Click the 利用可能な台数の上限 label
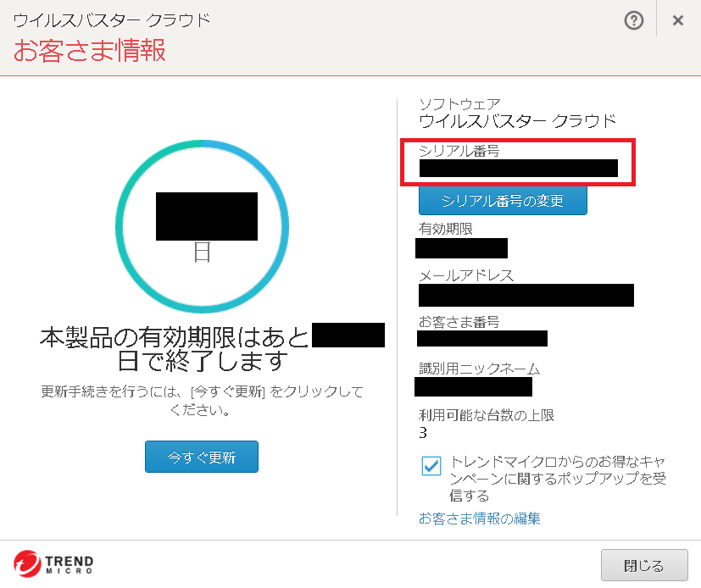 (x=487, y=415)
